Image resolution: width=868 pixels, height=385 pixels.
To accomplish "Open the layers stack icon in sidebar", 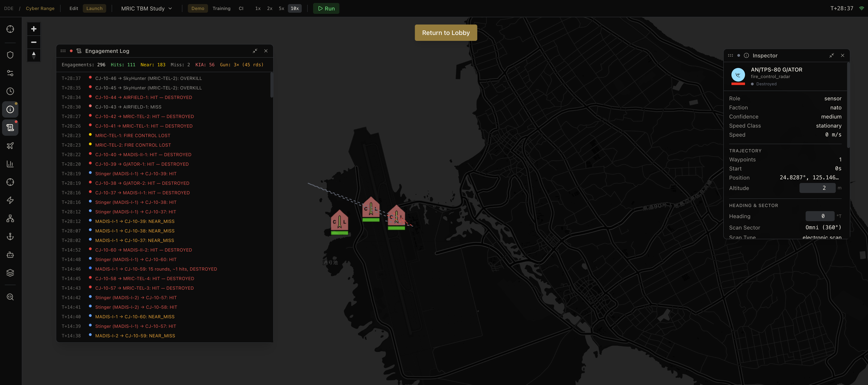I will pos(10,273).
